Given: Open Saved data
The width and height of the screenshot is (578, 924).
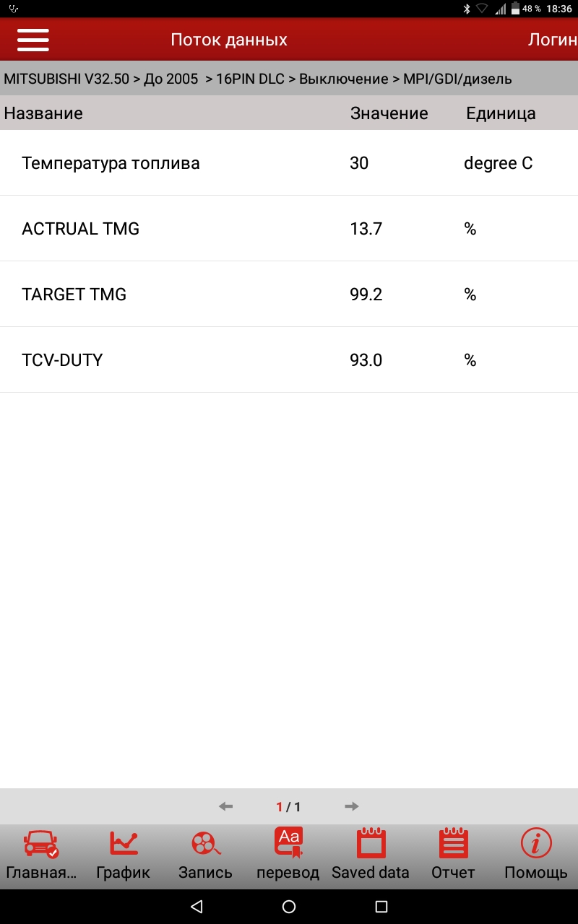Looking at the screenshot, I should [x=371, y=853].
